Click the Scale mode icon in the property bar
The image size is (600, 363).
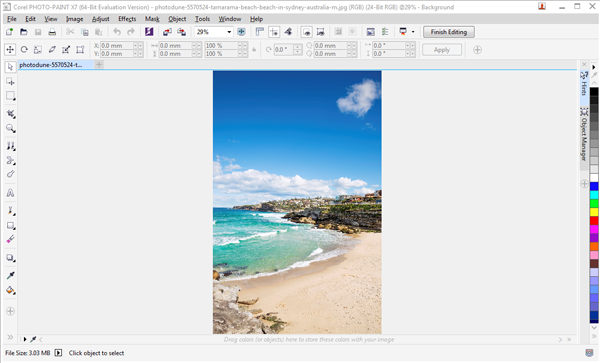38,50
